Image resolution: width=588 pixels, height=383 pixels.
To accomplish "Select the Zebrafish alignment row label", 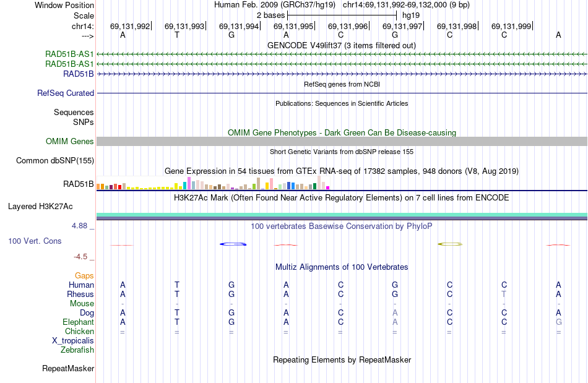I will (x=77, y=350).
